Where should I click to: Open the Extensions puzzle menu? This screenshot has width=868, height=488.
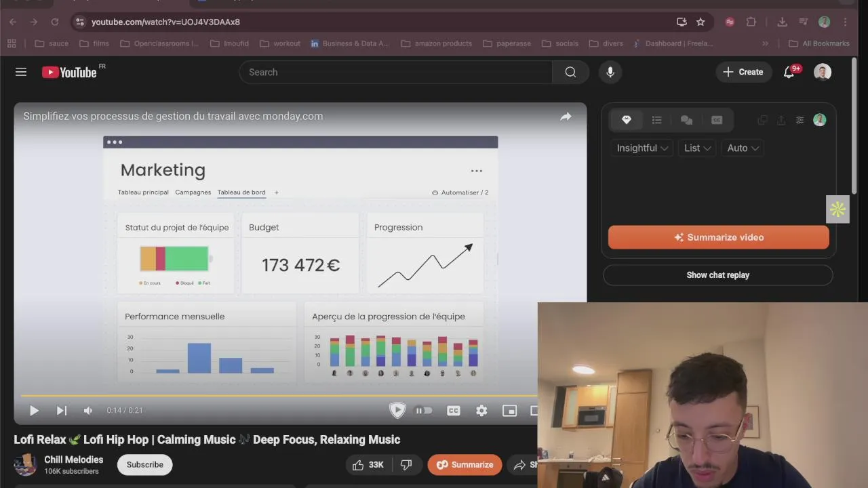click(751, 22)
